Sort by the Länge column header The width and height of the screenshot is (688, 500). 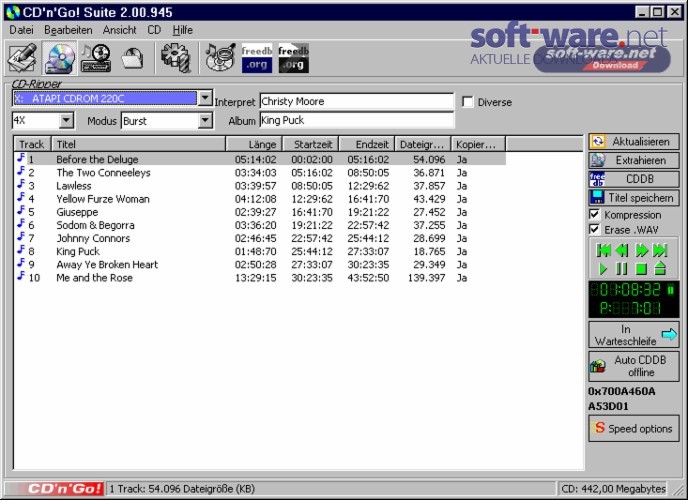click(x=254, y=144)
